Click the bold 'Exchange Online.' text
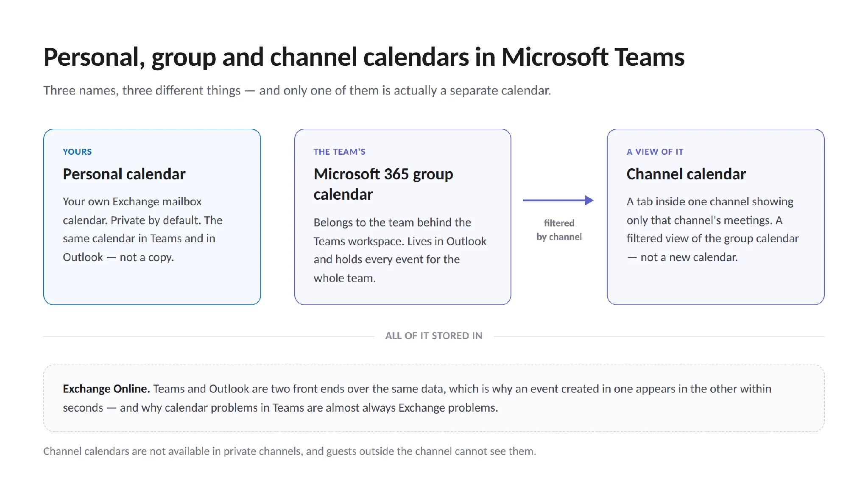The height and width of the screenshot is (499, 868). [x=106, y=389]
